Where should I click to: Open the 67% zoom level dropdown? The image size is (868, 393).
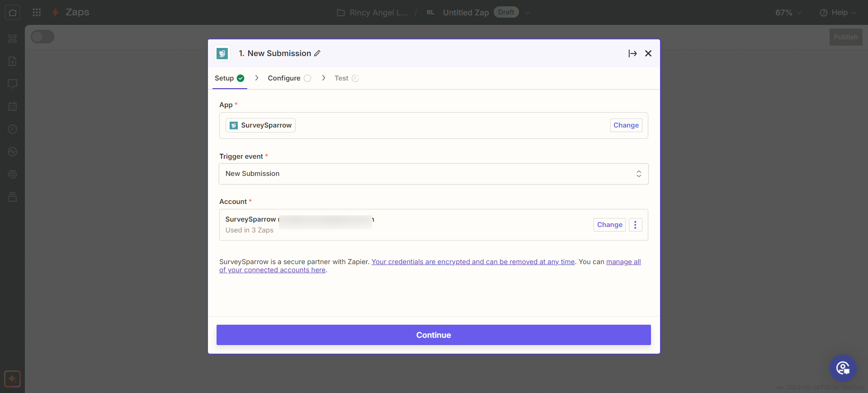(788, 13)
